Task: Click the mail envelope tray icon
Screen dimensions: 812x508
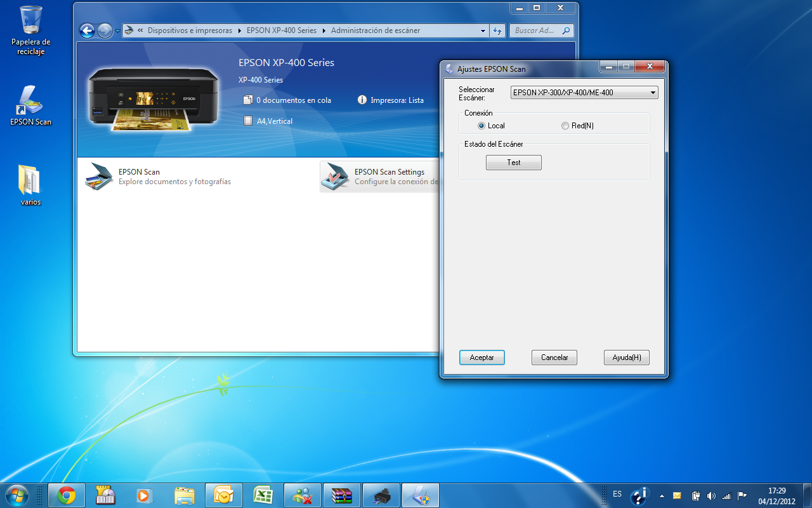Action: click(x=677, y=496)
